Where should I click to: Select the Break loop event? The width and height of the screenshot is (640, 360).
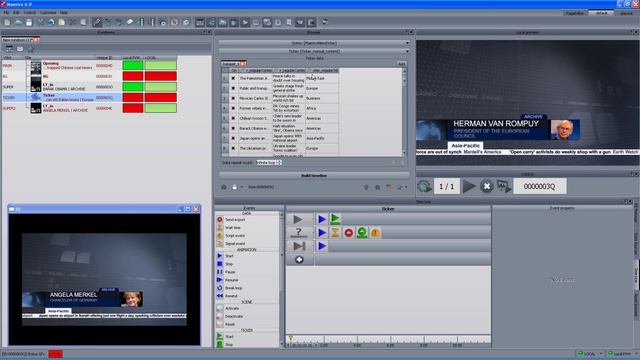click(249, 288)
